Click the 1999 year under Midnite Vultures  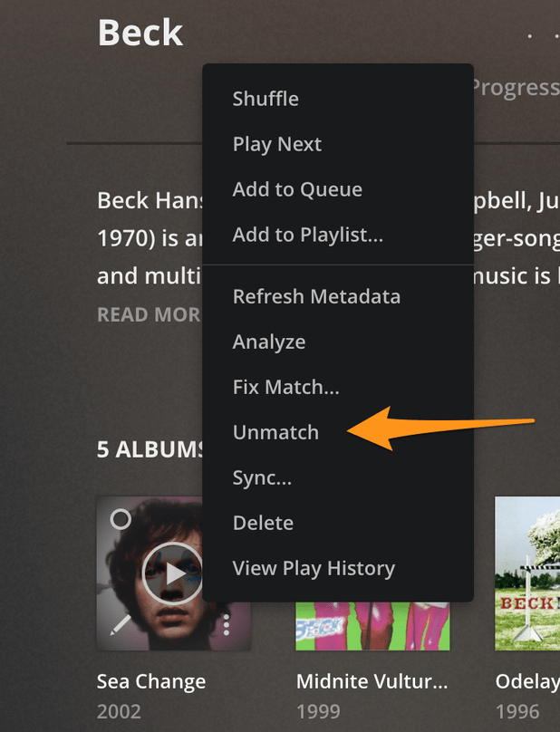point(318,711)
